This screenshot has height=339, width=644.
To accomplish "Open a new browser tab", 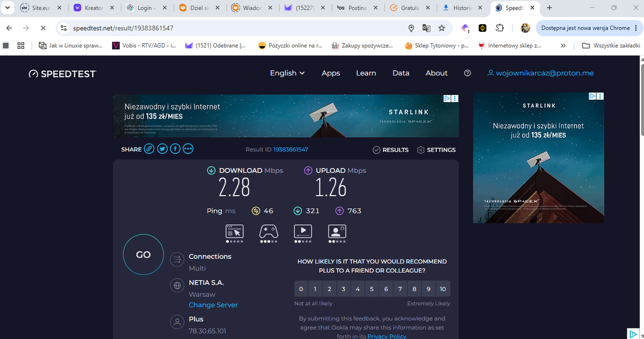I will (x=549, y=8).
